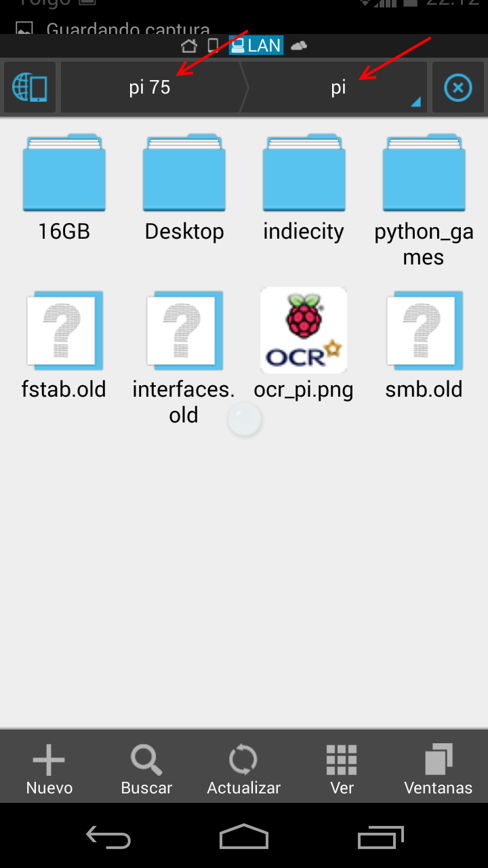Expand the "pi" path dropdown
The width and height of the screenshot is (488, 868).
(339, 87)
